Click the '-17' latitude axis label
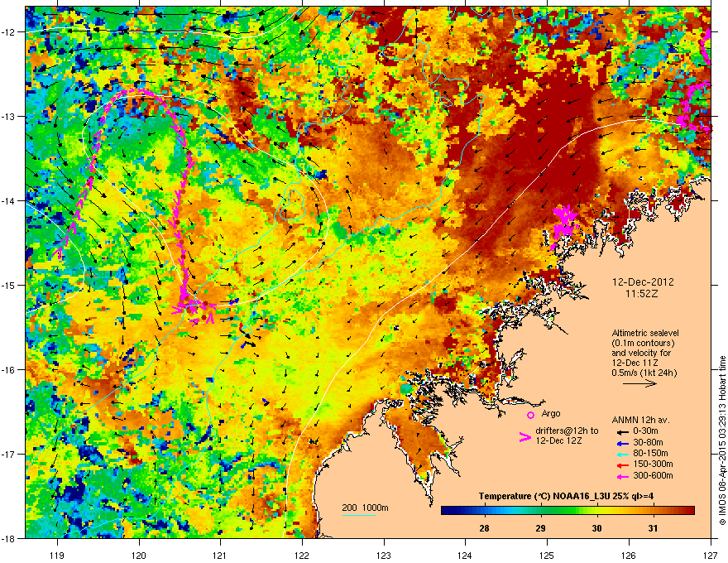This screenshot has width=728, height=563. 9,454
